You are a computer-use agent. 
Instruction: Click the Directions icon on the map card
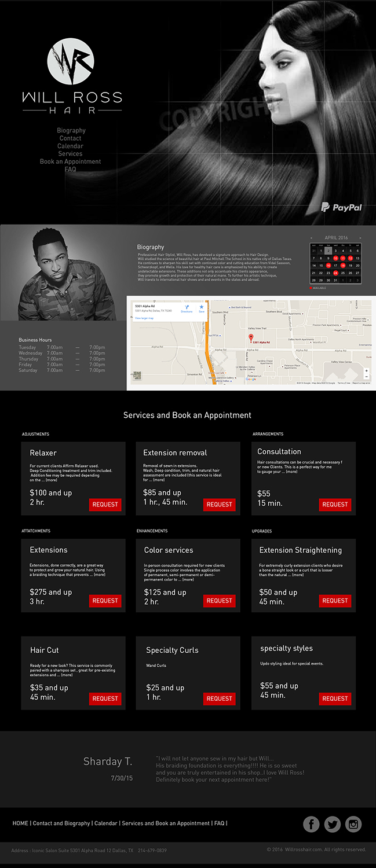(187, 308)
